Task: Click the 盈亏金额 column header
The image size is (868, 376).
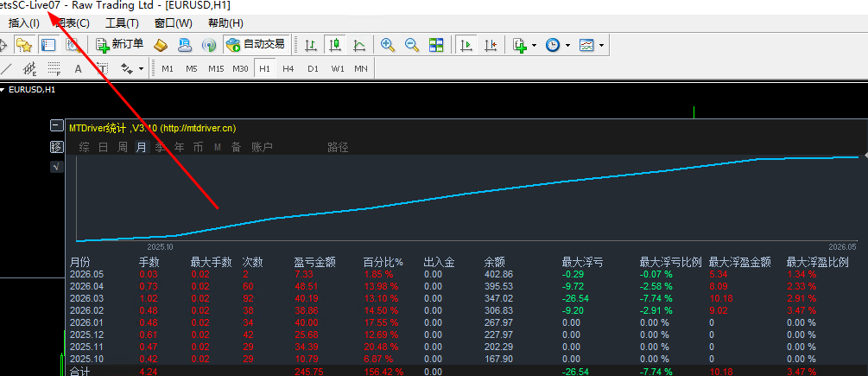Action: (315, 263)
